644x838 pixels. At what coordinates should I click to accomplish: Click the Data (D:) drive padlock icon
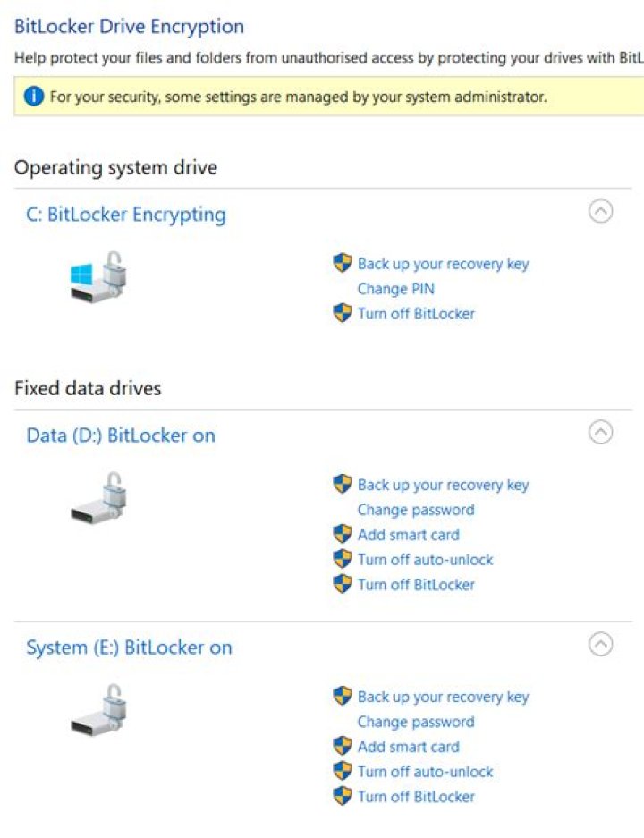coord(98,498)
